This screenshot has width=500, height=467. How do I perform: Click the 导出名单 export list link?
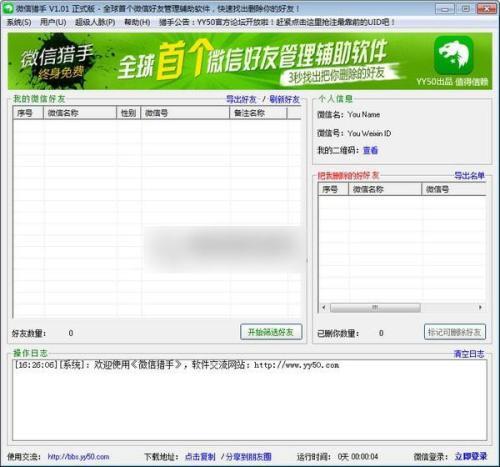(469, 175)
